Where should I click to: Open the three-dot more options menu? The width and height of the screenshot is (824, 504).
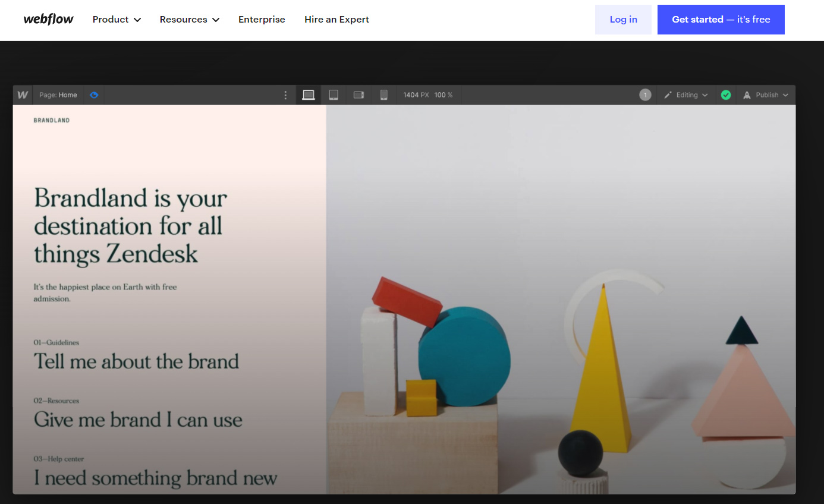coord(285,95)
